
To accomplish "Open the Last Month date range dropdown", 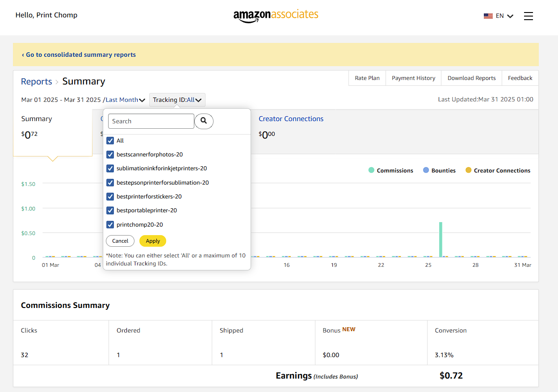I will coord(126,100).
